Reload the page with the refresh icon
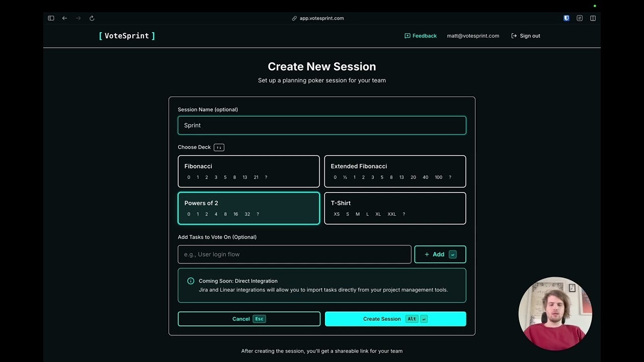The height and width of the screenshot is (362, 644). (x=92, y=18)
